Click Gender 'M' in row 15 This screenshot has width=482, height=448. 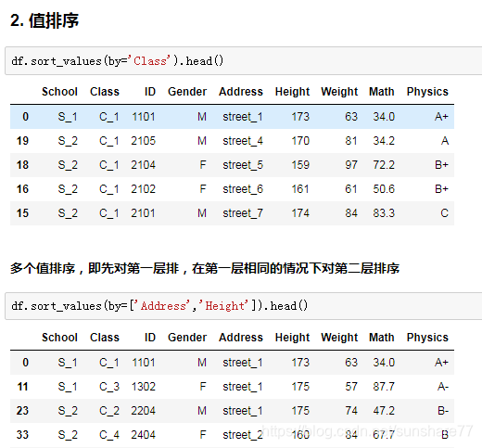(x=202, y=213)
